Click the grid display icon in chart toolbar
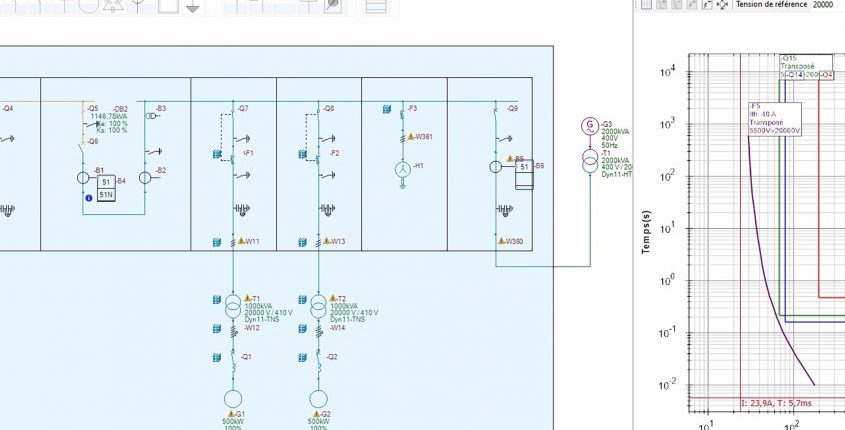The image size is (845, 430). pyautogui.click(x=646, y=4)
